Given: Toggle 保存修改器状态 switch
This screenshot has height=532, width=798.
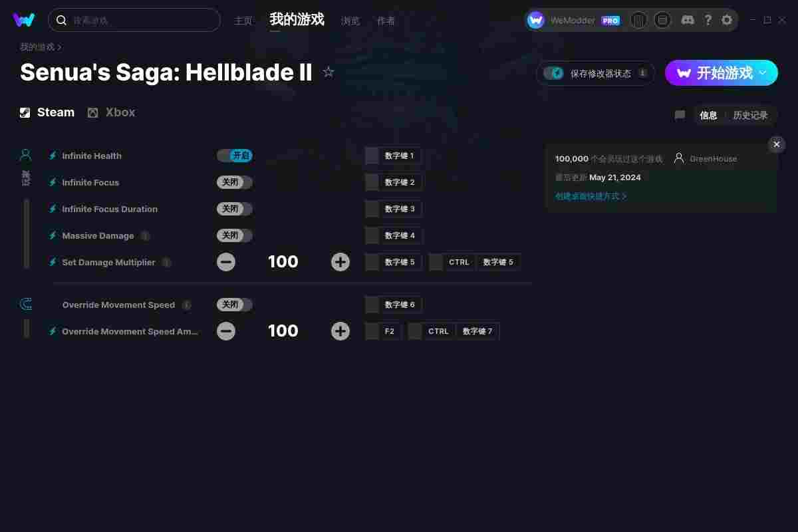Looking at the screenshot, I should point(553,73).
